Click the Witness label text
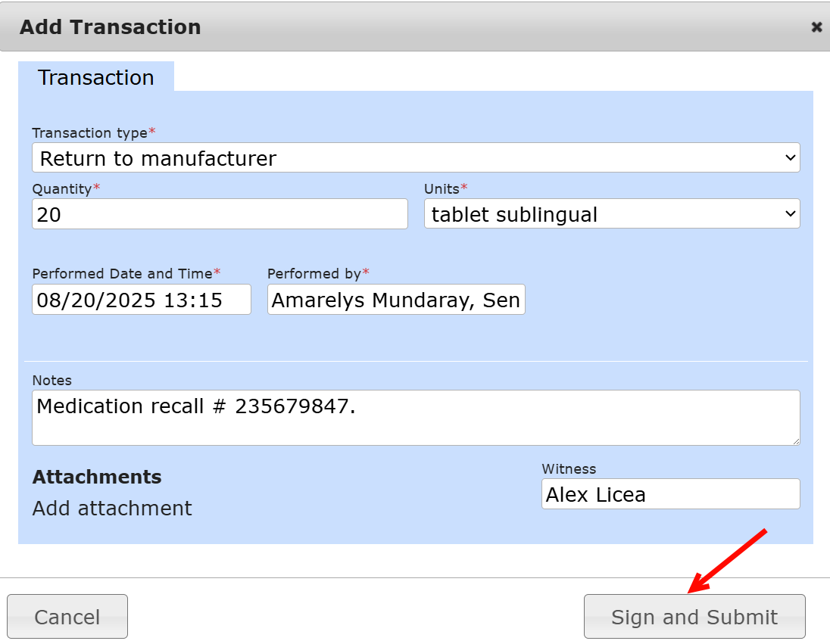 (569, 469)
